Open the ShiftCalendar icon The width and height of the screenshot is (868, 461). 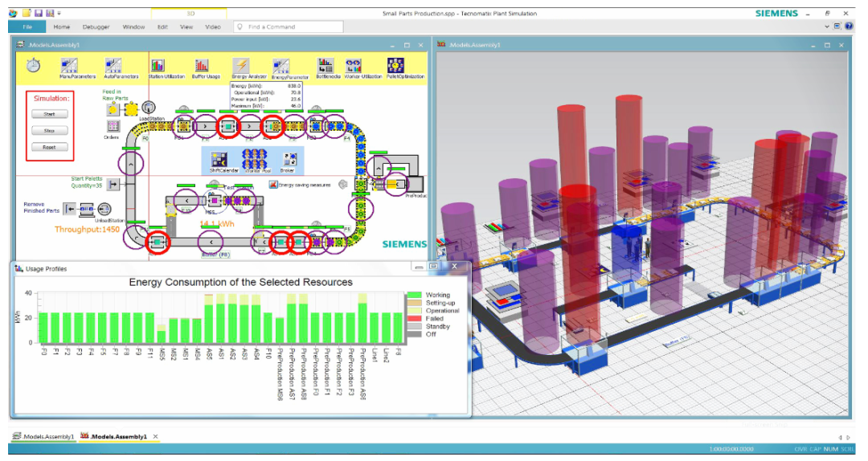point(219,160)
